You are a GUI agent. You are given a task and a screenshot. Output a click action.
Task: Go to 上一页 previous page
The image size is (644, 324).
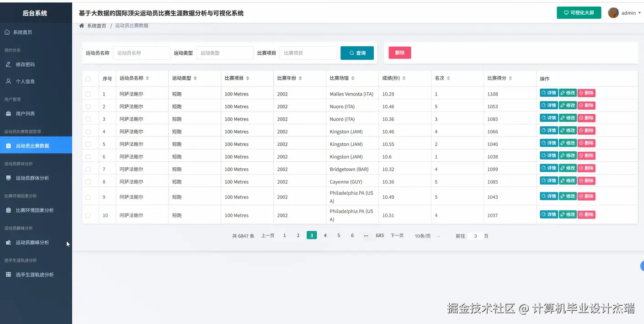coord(268,236)
